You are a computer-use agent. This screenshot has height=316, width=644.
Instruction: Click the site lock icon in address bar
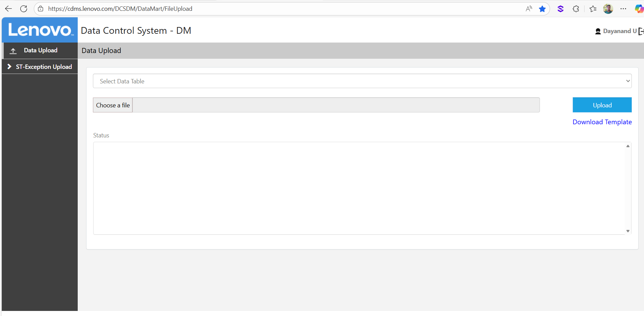(x=41, y=9)
